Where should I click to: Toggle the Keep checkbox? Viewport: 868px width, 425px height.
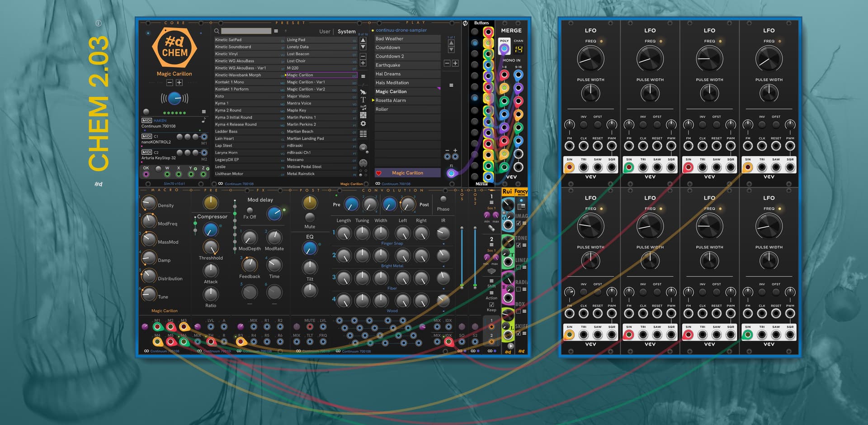tap(491, 305)
